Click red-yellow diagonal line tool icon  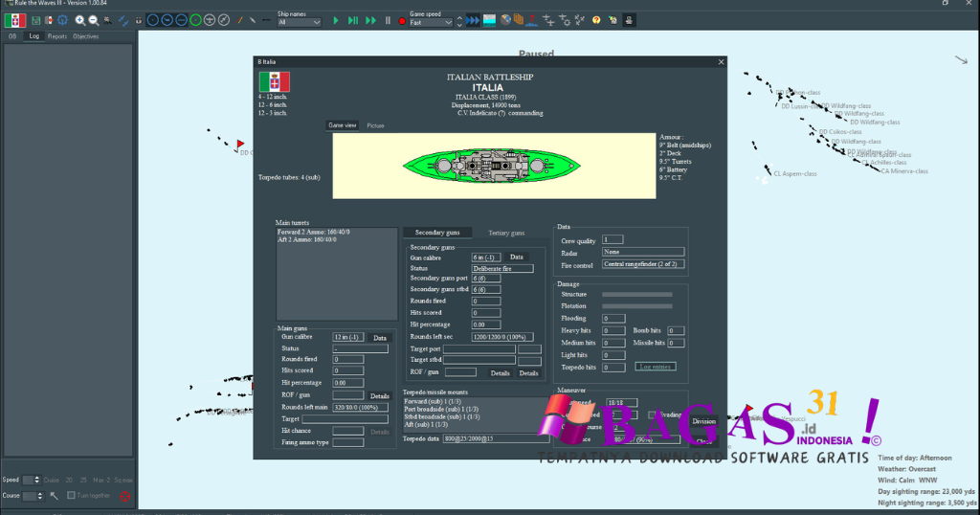pos(238,20)
